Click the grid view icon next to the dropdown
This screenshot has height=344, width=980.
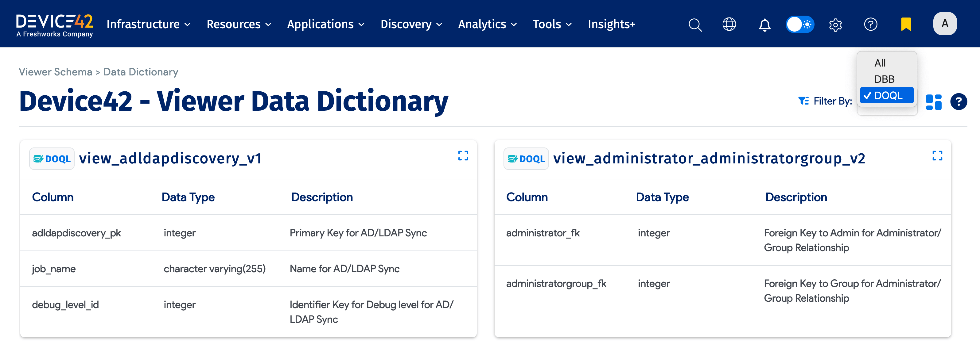(934, 101)
